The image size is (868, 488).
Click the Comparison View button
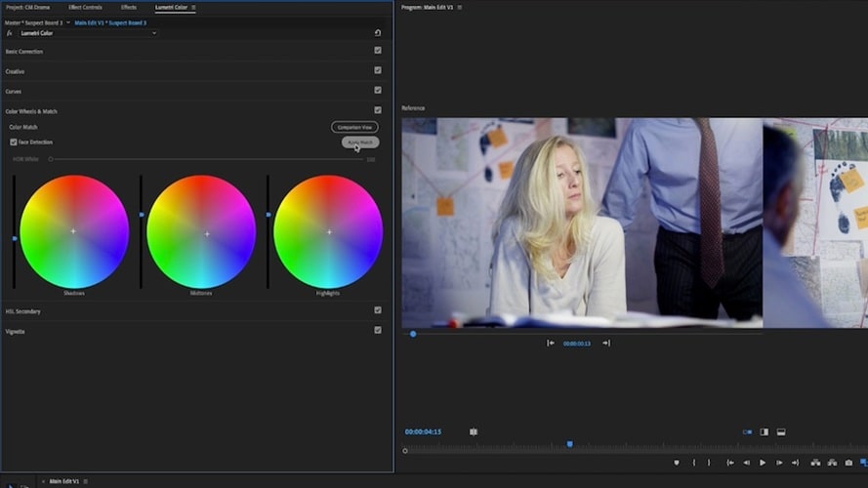click(x=354, y=127)
